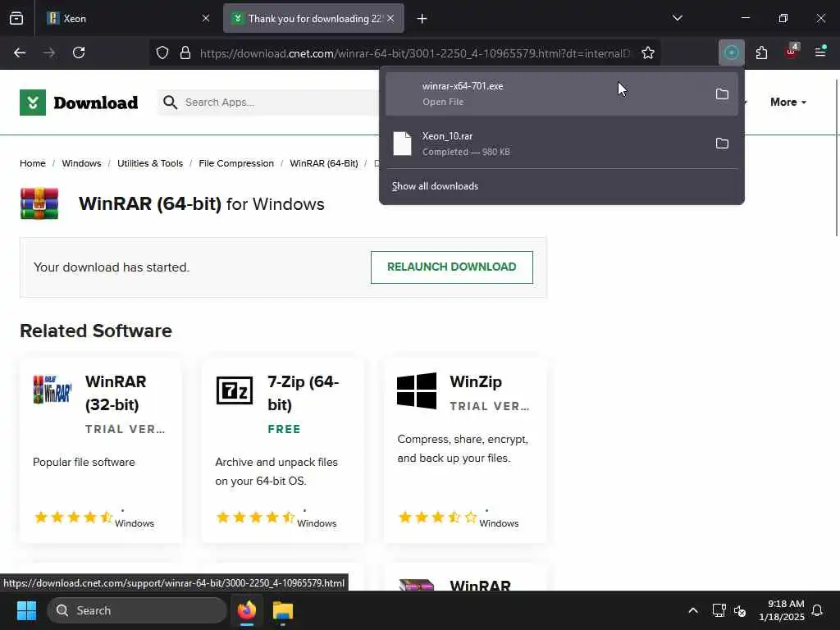Go to the Home breadcrumb
This screenshot has height=630, width=840.
click(33, 163)
